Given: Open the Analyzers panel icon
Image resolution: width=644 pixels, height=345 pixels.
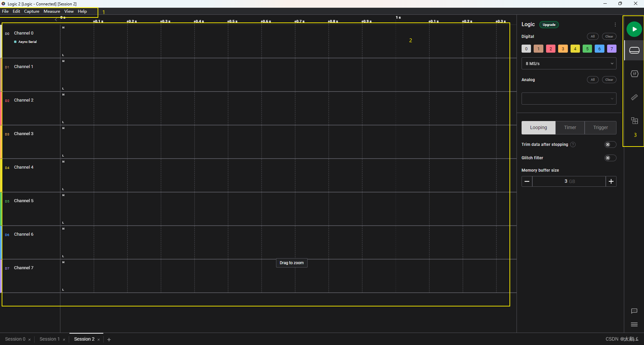Looking at the screenshot, I should point(634,74).
